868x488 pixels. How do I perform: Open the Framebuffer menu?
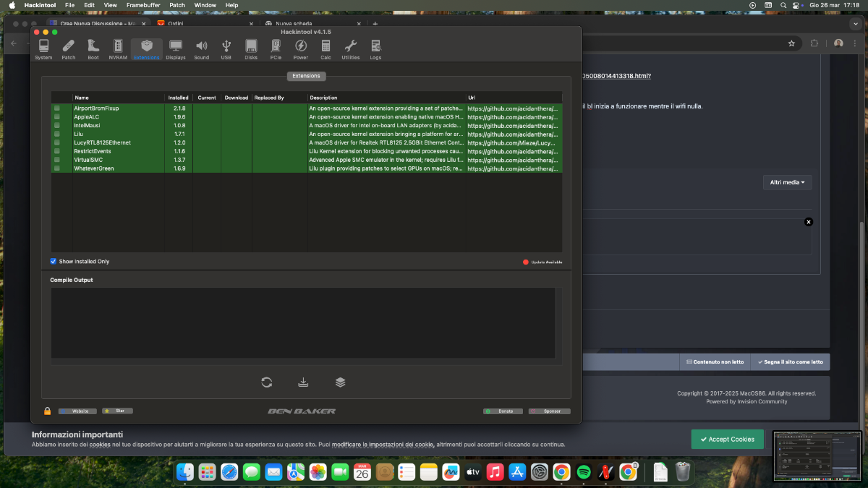[142, 5]
